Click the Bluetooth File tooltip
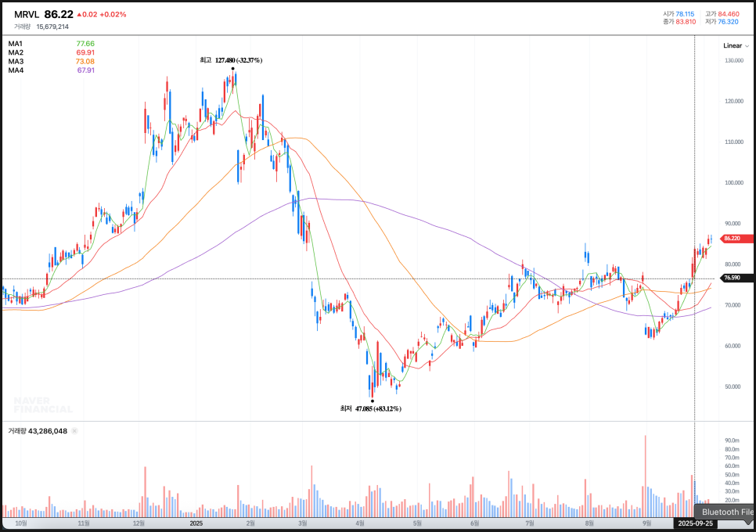 [x=725, y=512]
